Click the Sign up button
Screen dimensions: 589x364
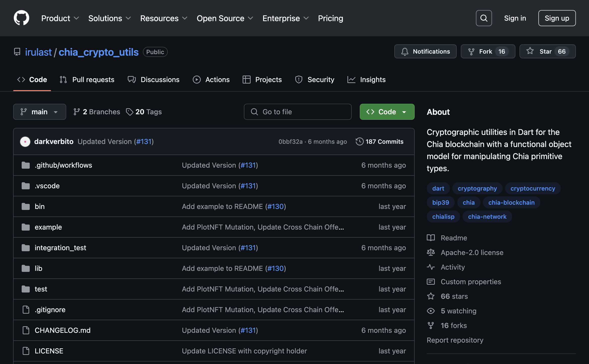(x=557, y=18)
